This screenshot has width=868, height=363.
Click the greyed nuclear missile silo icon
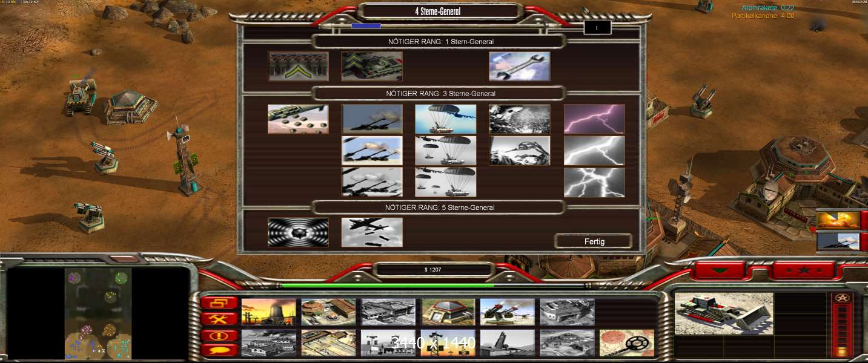pyautogui.click(x=508, y=343)
